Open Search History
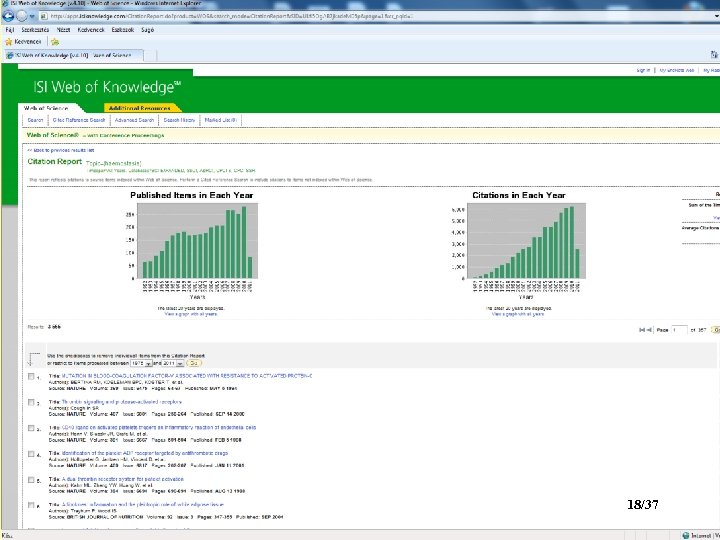Screen dimensions: 720x540 179,120
